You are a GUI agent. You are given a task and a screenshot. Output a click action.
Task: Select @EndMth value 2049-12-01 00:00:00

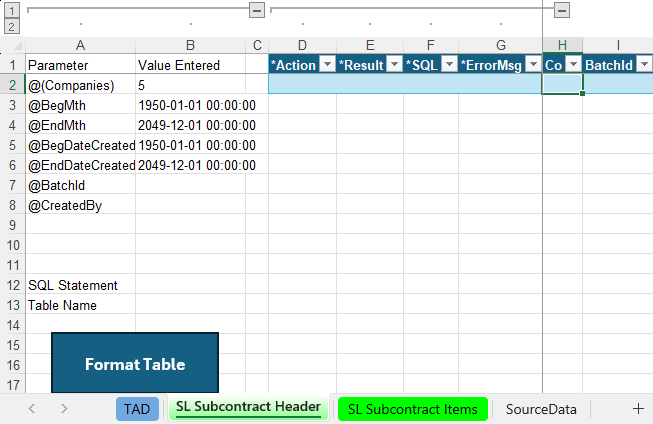[190, 125]
